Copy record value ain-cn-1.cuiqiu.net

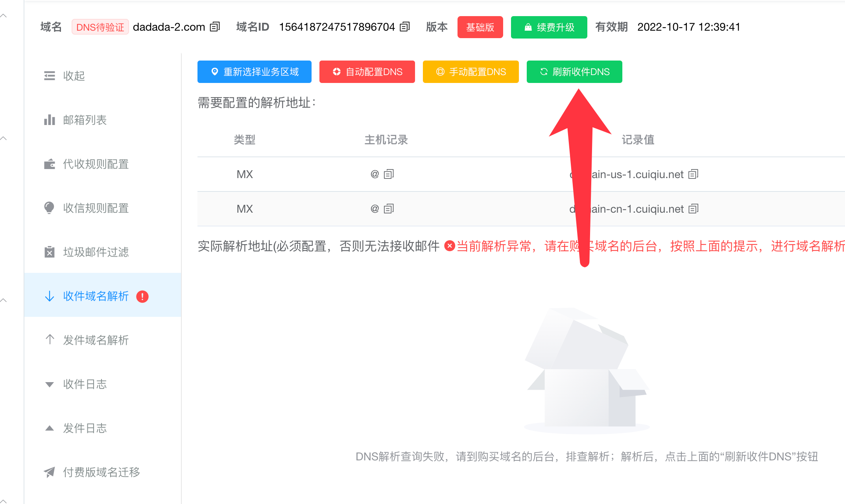click(x=694, y=209)
